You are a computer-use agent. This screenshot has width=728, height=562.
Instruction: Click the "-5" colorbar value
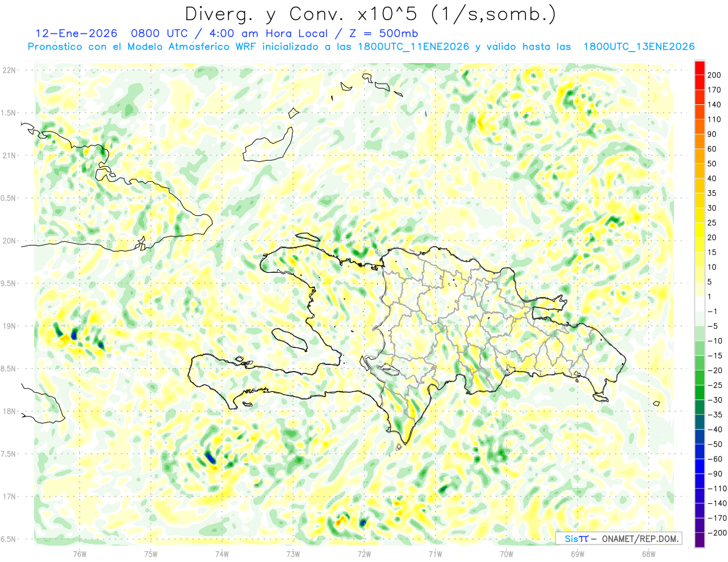click(x=713, y=326)
